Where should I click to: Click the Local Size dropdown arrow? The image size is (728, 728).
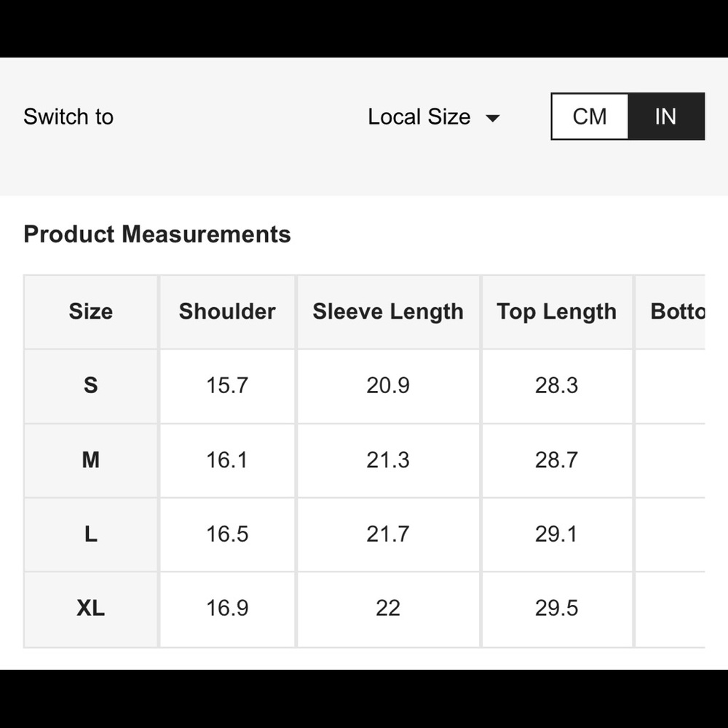[493, 118]
